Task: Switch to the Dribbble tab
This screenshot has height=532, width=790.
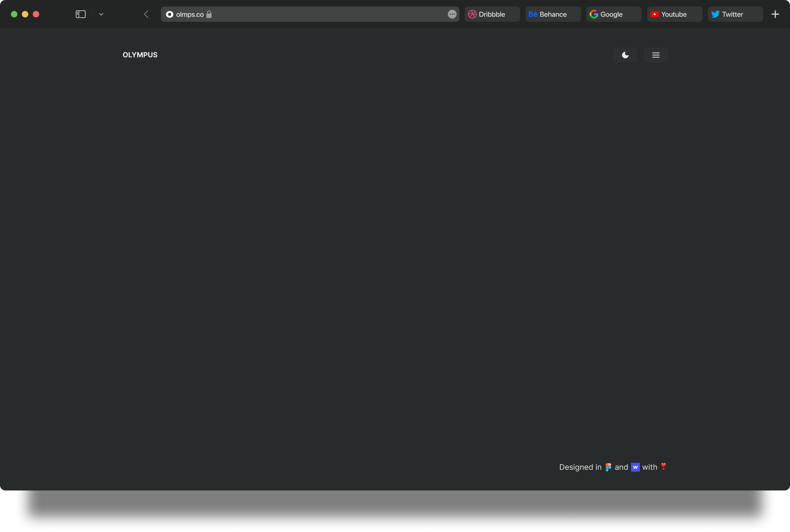Action: [x=492, y=14]
